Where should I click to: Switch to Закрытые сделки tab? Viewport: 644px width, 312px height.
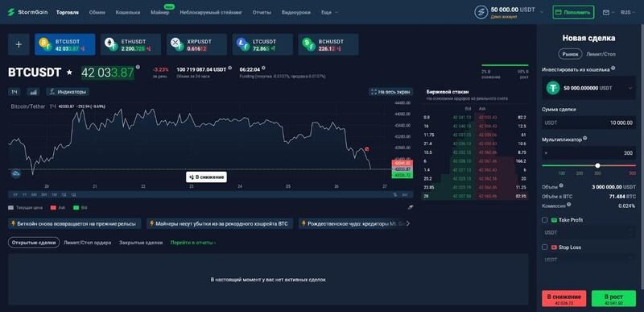tap(141, 243)
